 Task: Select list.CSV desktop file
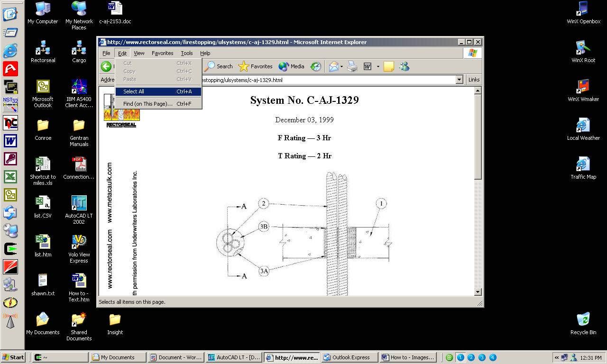pos(43,207)
